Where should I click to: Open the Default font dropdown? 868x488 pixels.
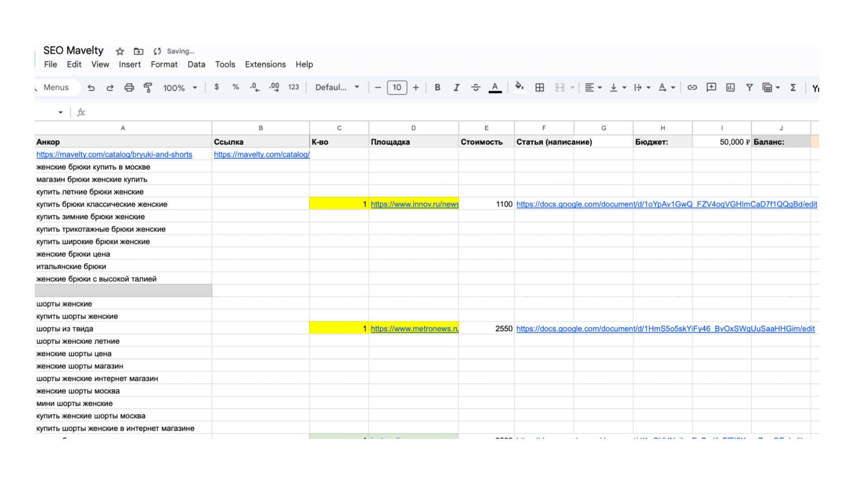click(337, 88)
